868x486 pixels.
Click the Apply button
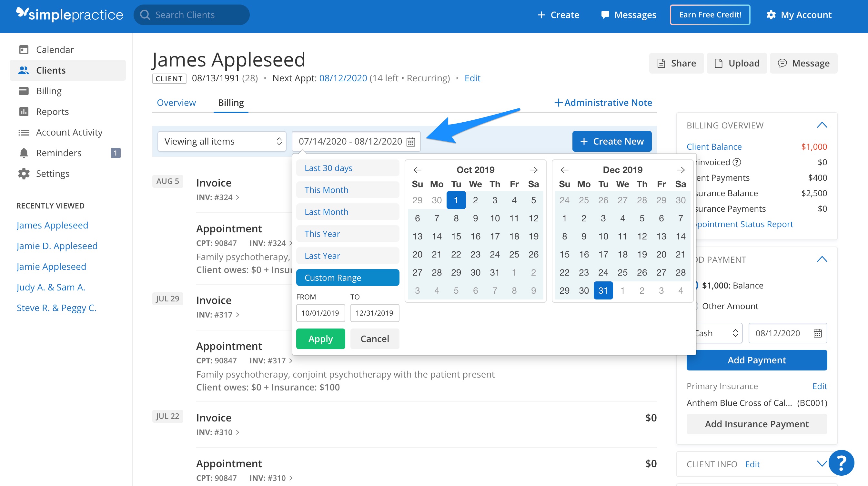click(x=320, y=339)
